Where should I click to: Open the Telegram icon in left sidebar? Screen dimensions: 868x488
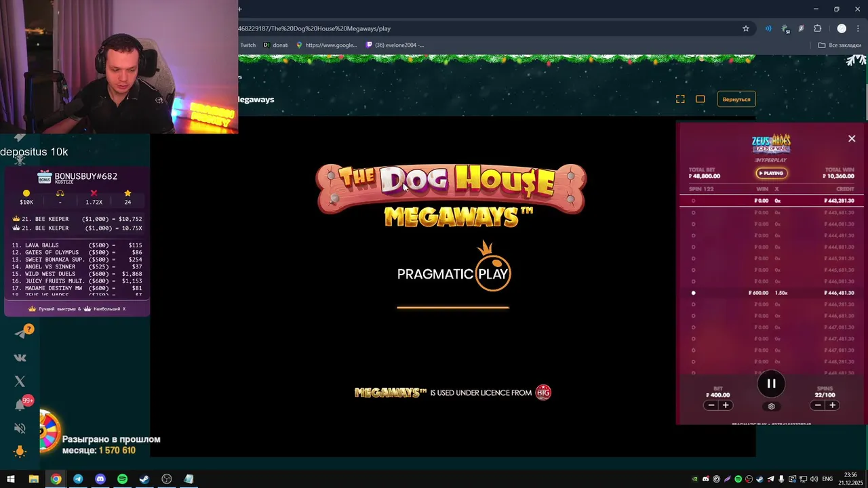20,333
